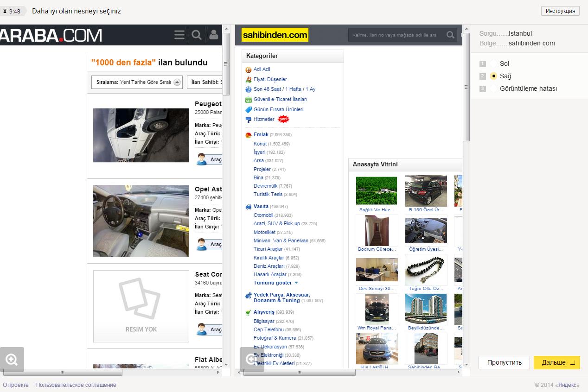Click the Инструкция button
This screenshot has width=588, height=392.
560,11
